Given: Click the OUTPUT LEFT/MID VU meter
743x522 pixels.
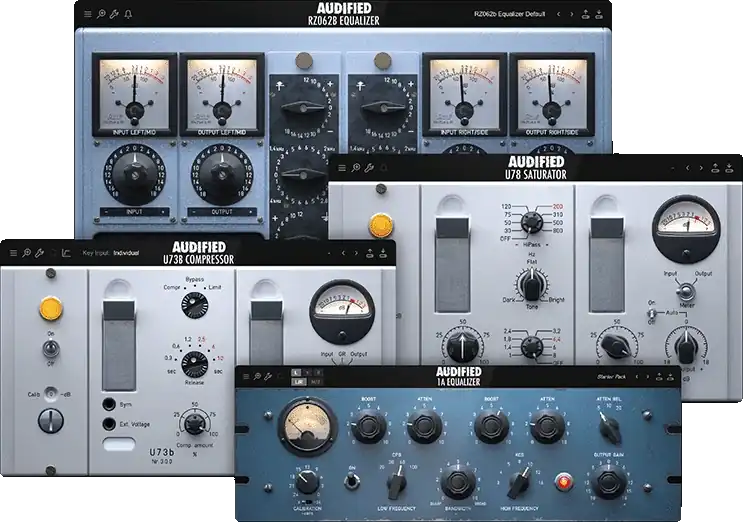Looking at the screenshot, I should click(222, 95).
